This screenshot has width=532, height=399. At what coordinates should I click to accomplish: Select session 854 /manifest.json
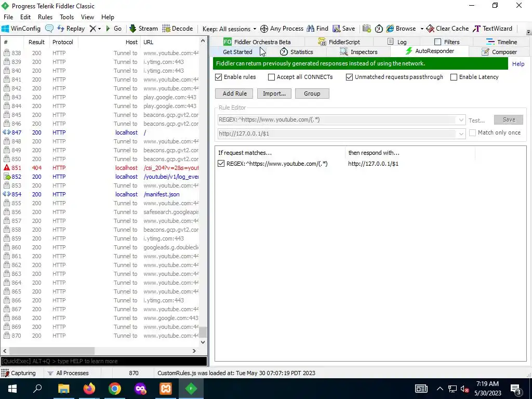coord(101,194)
